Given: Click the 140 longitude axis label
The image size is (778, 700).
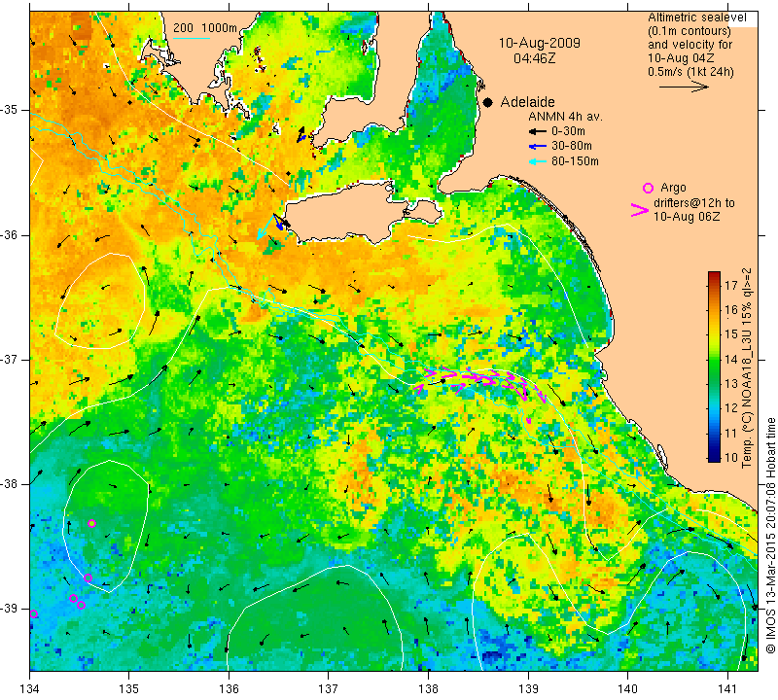Looking at the screenshot, I should point(627,688).
